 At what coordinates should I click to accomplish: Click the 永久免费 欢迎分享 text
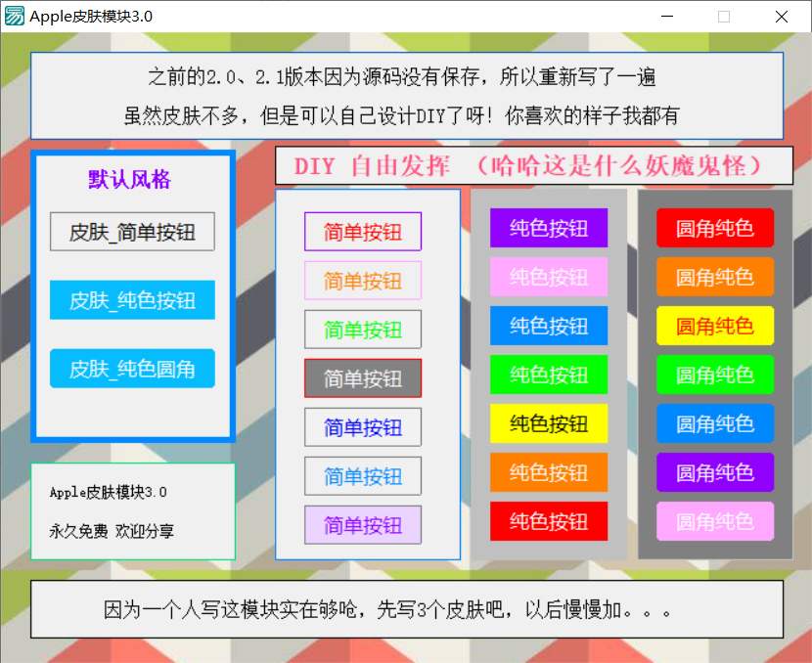tap(112, 531)
